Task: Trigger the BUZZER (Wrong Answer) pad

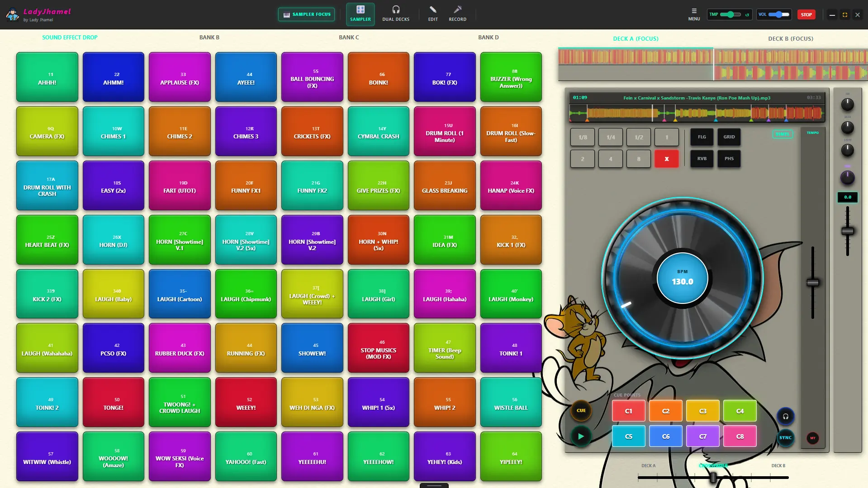Action: [511, 77]
